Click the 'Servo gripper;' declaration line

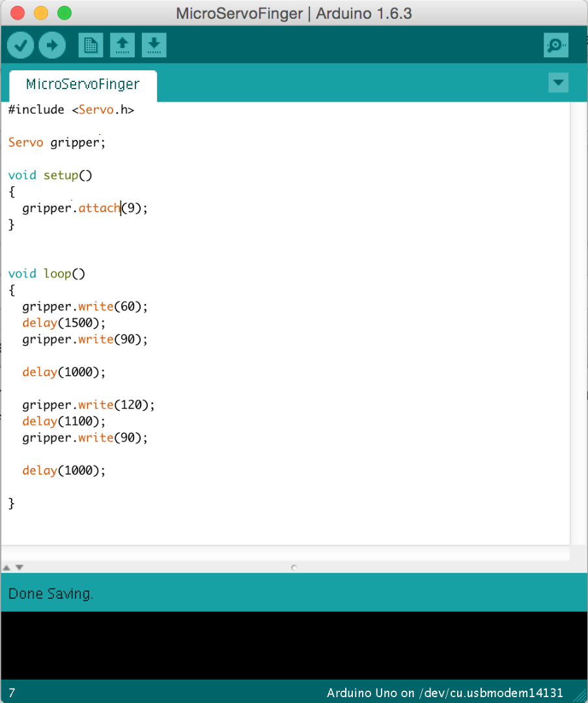(57, 143)
